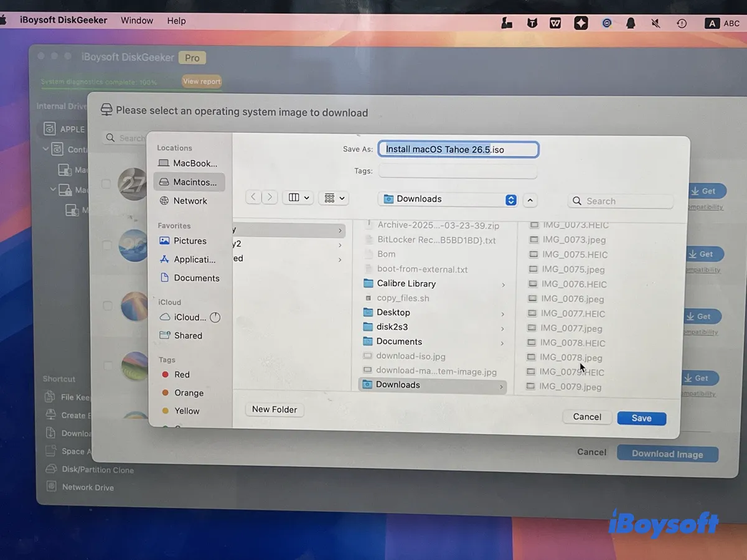Go back with the left arrow
The image size is (747, 560).
[x=253, y=197]
